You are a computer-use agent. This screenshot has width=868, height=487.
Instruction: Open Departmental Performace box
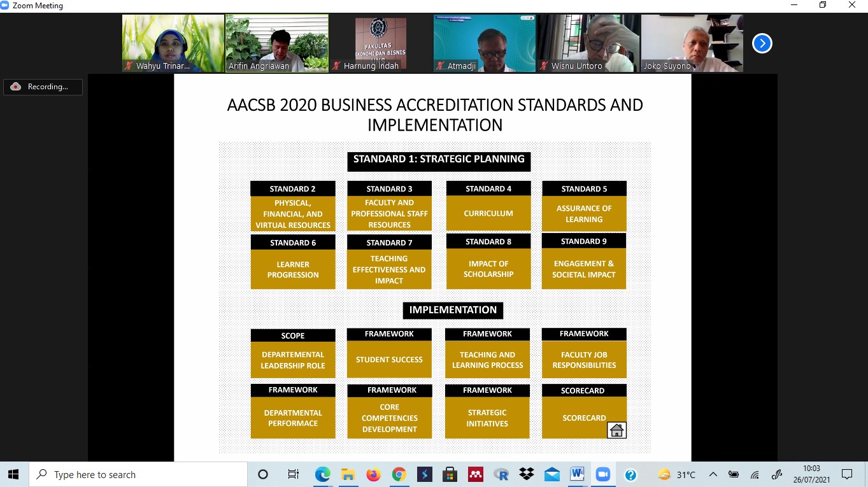(x=293, y=418)
